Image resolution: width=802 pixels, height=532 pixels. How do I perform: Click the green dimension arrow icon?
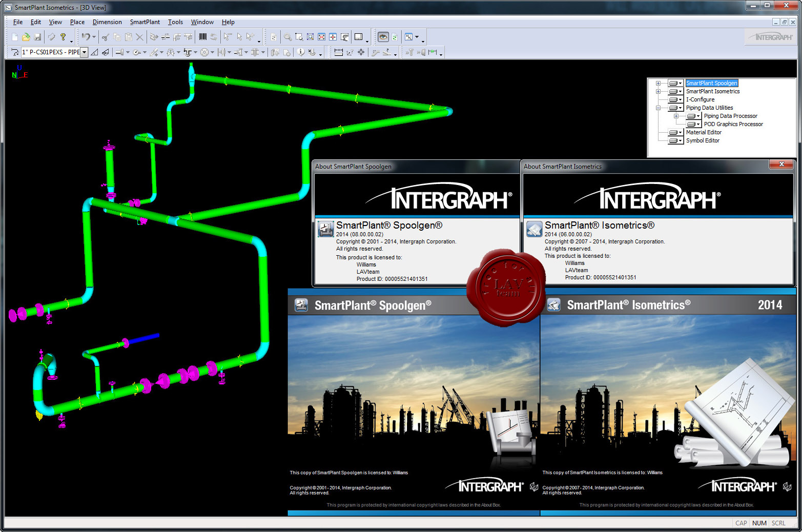coord(433,52)
